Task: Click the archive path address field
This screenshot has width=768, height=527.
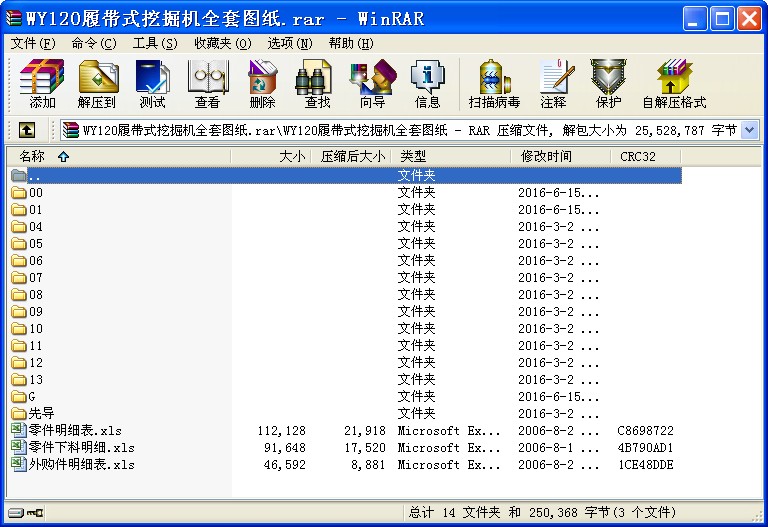Action: pos(409,130)
